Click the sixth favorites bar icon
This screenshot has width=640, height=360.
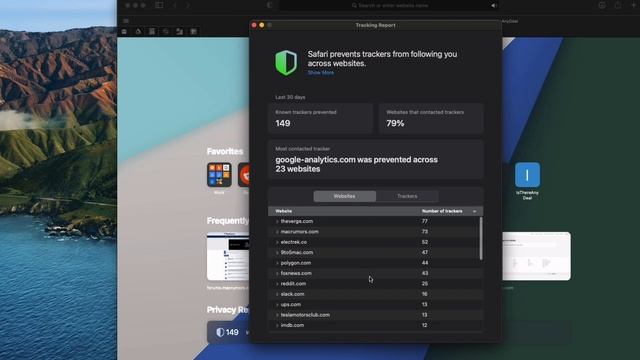193,31
